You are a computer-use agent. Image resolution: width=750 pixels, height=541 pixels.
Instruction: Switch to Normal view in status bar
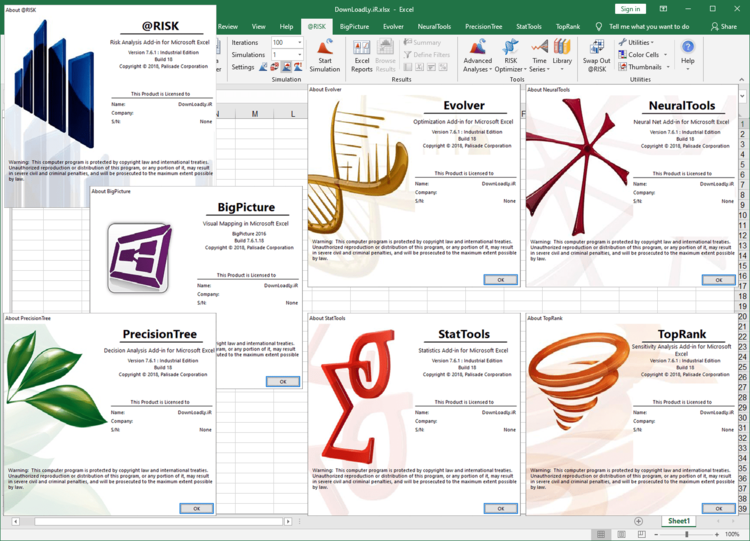(x=601, y=534)
